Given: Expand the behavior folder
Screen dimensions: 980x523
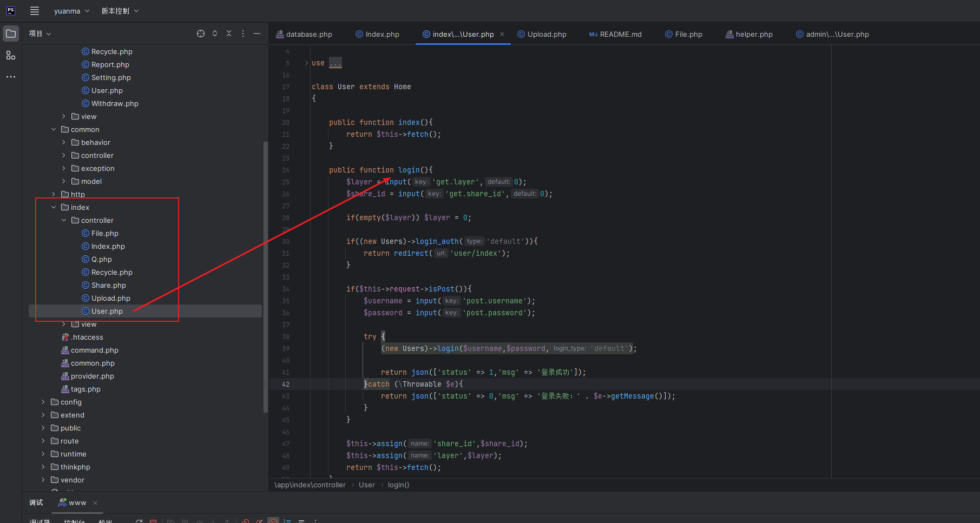Looking at the screenshot, I should [x=64, y=142].
